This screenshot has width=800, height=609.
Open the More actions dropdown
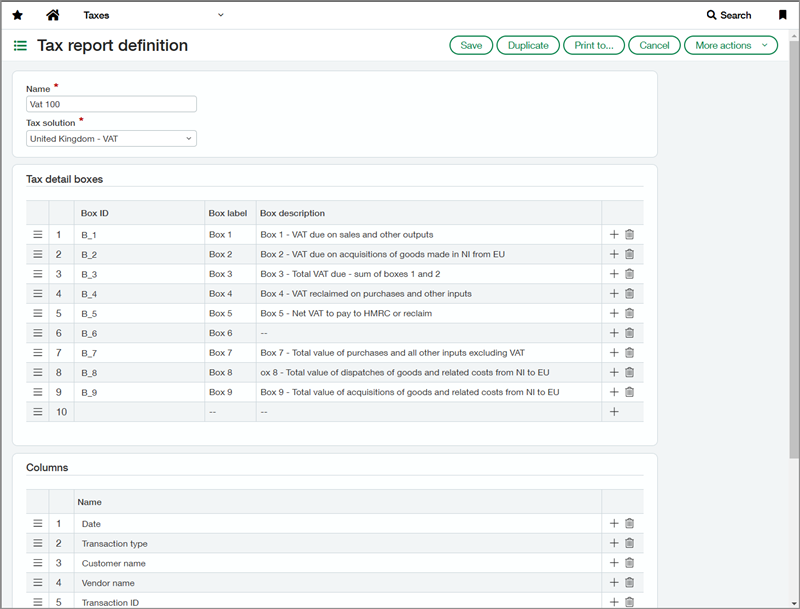[x=731, y=45]
